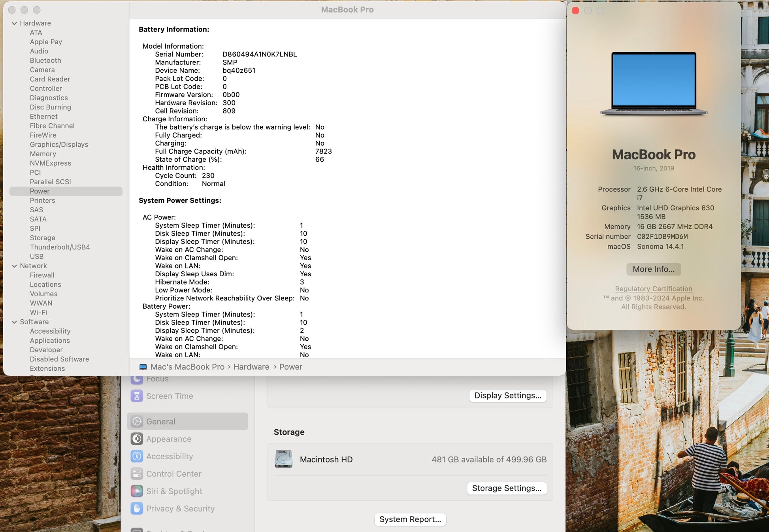Collapse the Hardware section
This screenshot has width=769, height=532.
(x=14, y=23)
